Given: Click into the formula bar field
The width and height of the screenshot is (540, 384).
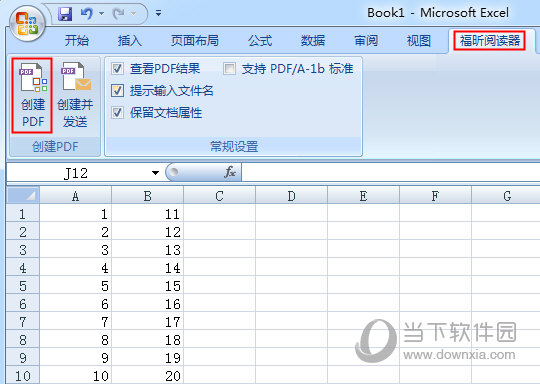Looking at the screenshot, I should point(391,172).
